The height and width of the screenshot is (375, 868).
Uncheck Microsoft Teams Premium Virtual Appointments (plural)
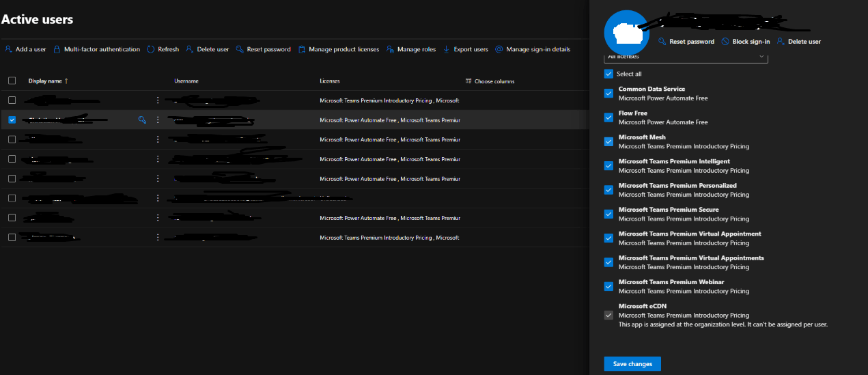pyautogui.click(x=608, y=262)
